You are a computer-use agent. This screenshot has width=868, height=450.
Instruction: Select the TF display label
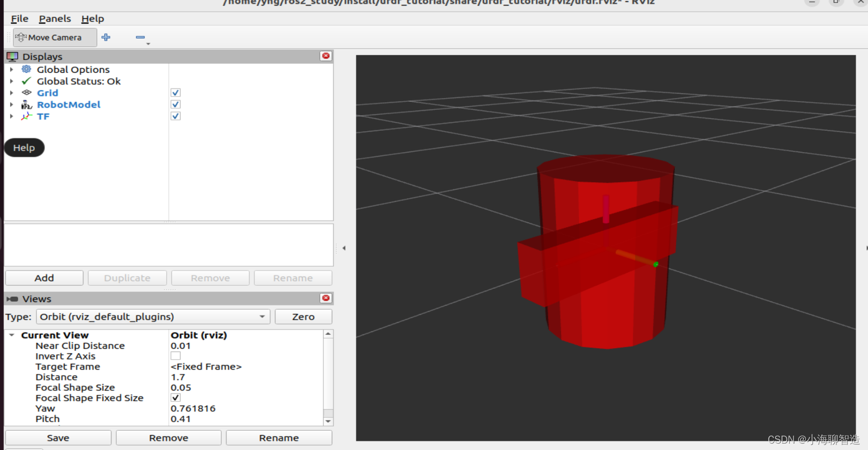(x=43, y=116)
